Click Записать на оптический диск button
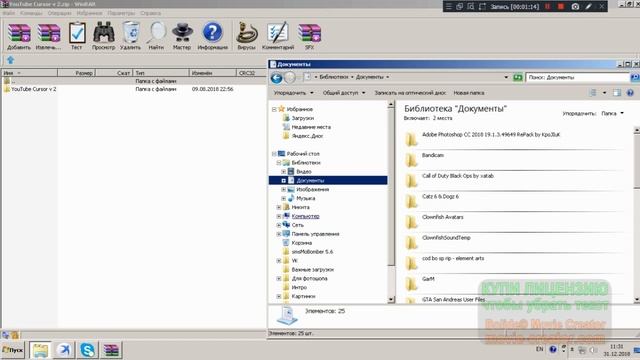Image resolution: width=640 pixels, height=360 pixels. click(x=410, y=93)
